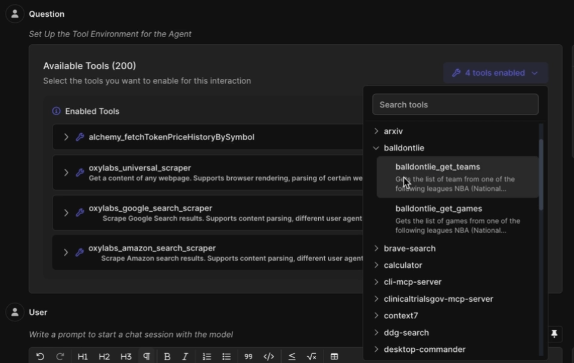Screen dimensions: 574x363
Task: Click the Undo icon in editor toolbar
Action: click(40, 356)
